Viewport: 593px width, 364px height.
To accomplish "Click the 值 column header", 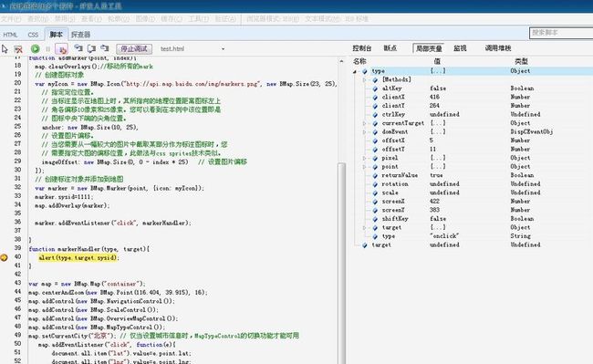I will coord(437,61).
